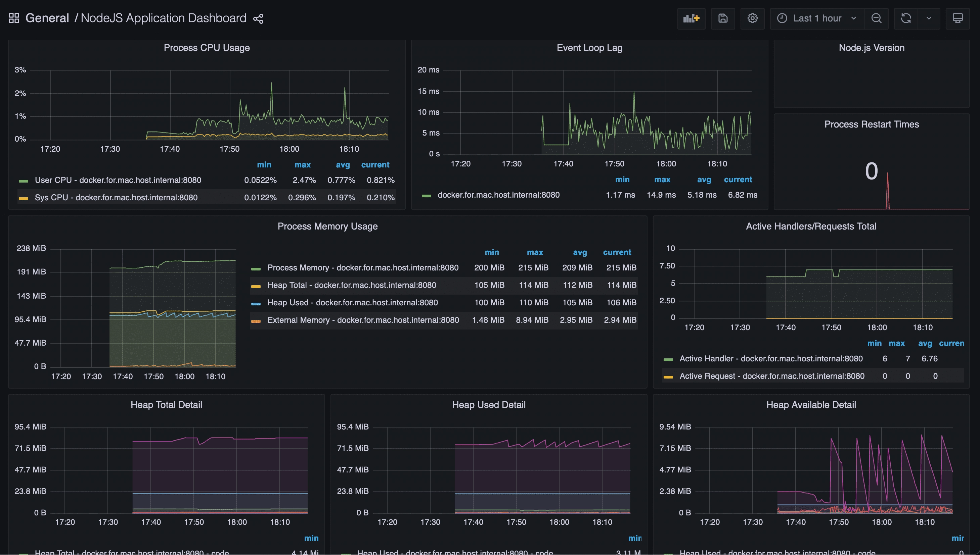Open Process Restart Times panel menu

[871, 124]
